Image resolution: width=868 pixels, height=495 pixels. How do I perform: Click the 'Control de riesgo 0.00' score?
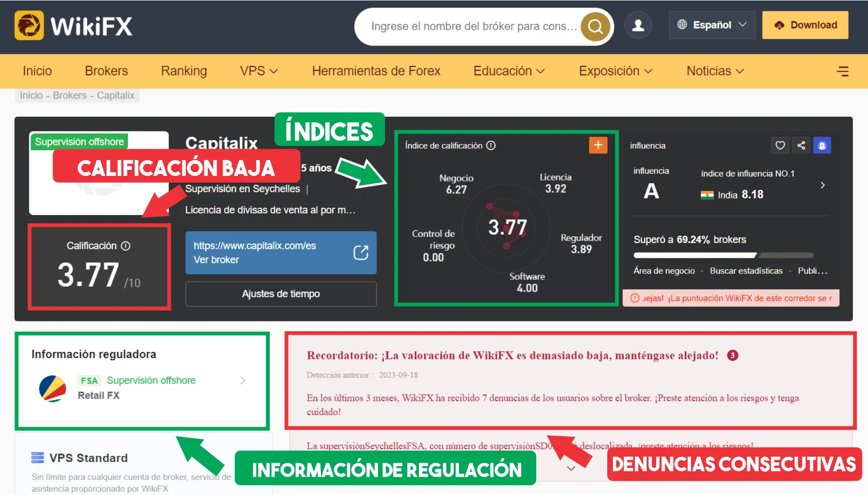433,246
